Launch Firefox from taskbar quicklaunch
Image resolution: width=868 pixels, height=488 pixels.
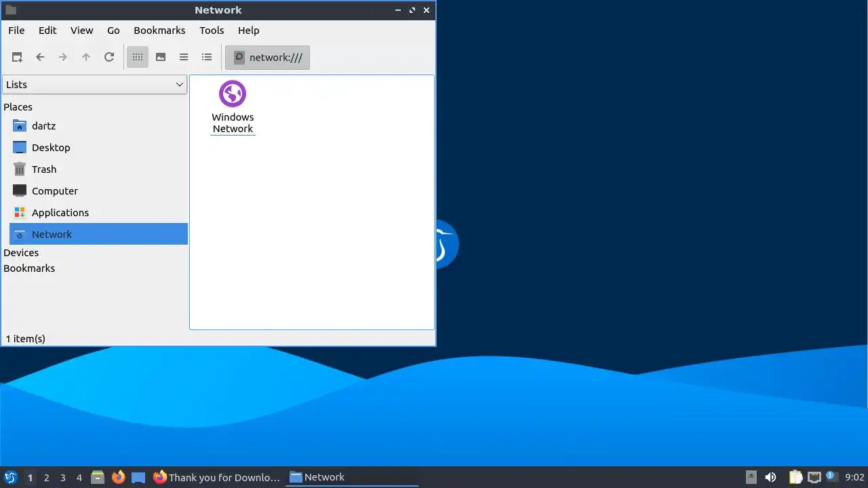[119, 477]
